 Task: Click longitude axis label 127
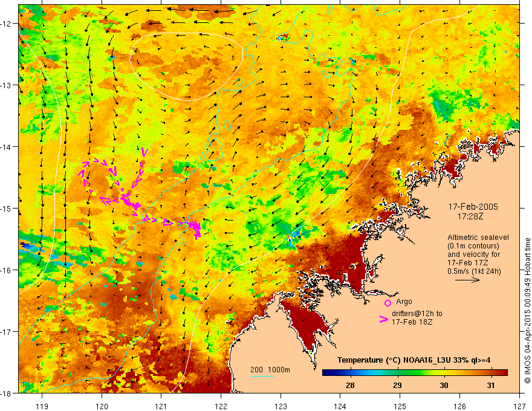(x=519, y=406)
